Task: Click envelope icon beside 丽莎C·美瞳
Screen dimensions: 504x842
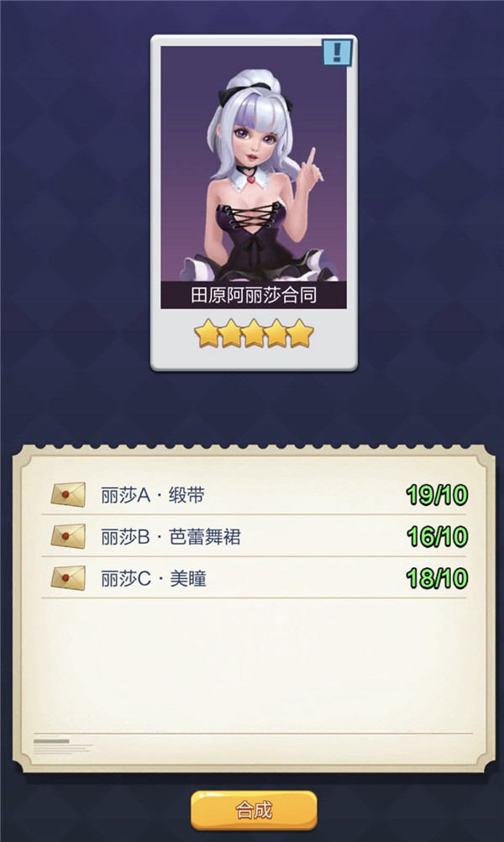Action: pyautogui.click(x=68, y=578)
